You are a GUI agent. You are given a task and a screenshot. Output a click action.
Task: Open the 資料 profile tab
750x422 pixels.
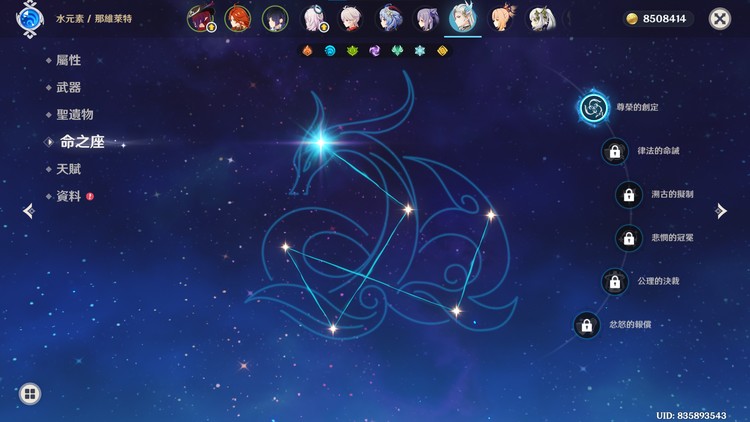click(69, 196)
